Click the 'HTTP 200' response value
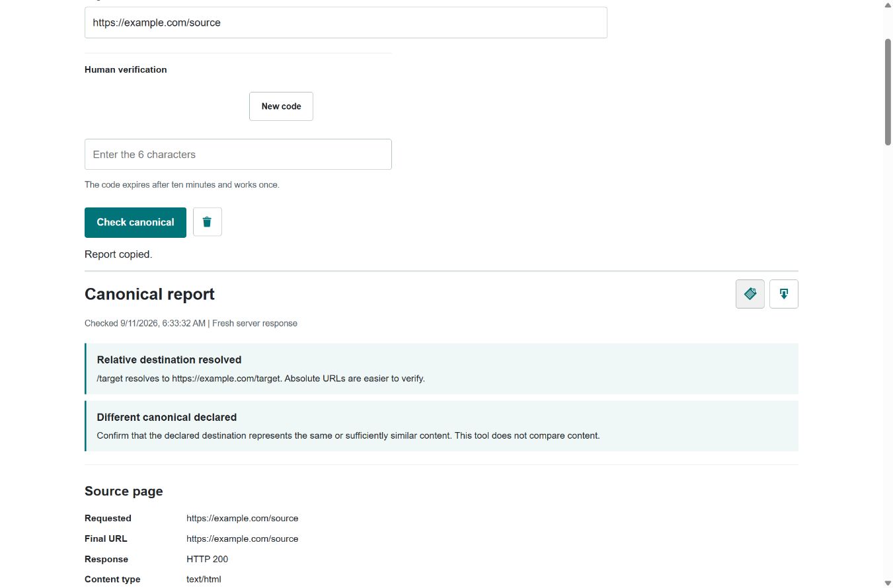 point(208,560)
